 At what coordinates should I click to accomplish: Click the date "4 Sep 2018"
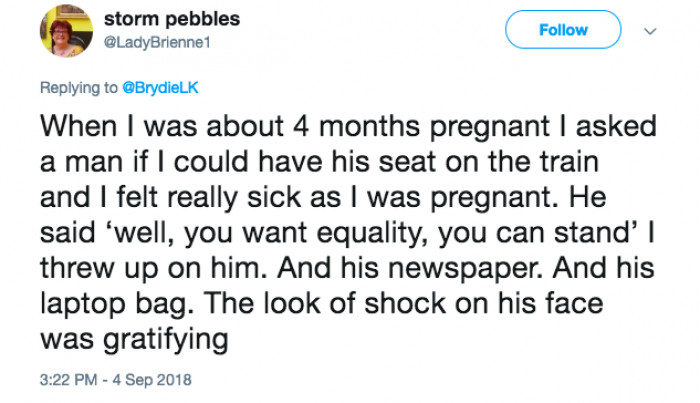pos(155,380)
